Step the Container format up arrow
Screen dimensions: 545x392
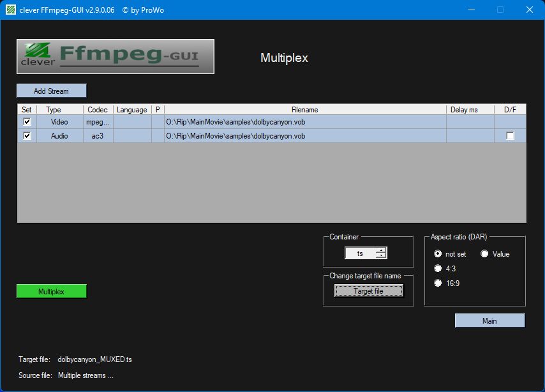pos(381,250)
